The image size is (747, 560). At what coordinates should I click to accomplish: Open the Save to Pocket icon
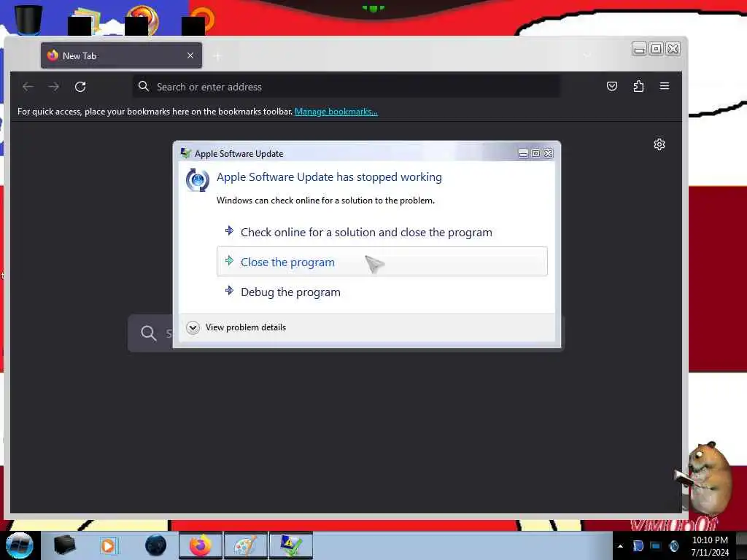tap(612, 86)
